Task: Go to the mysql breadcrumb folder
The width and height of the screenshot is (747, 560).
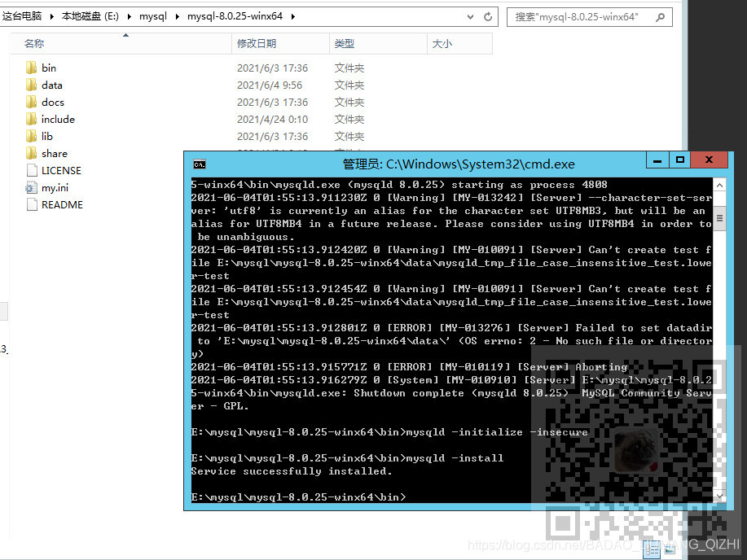Action: click(x=153, y=16)
